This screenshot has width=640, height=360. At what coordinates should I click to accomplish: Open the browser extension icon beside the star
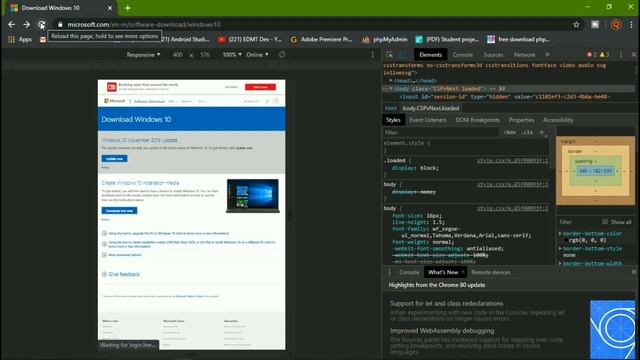tap(595, 24)
